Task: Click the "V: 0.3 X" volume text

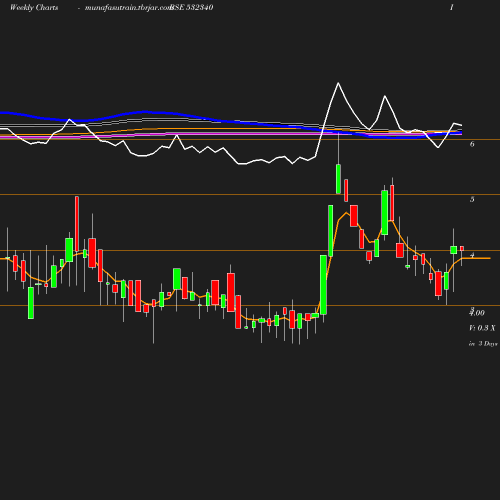Action: click(x=482, y=328)
